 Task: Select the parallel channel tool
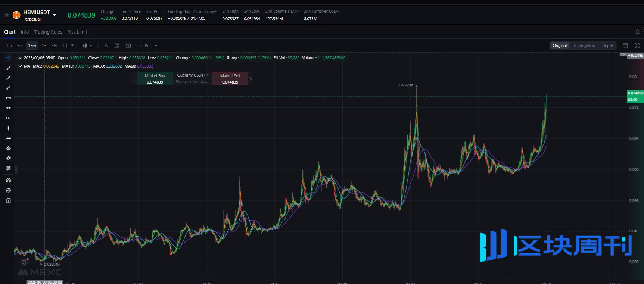click(8, 148)
